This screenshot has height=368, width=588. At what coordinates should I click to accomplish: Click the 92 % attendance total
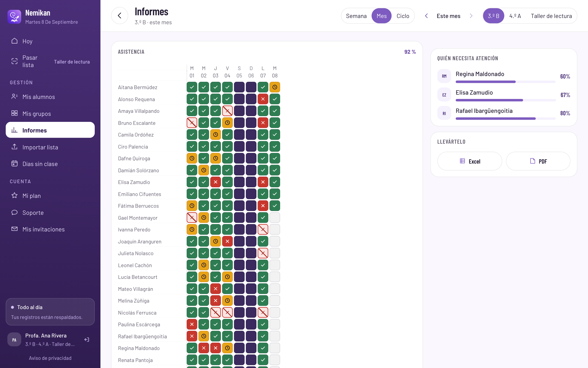(410, 52)
